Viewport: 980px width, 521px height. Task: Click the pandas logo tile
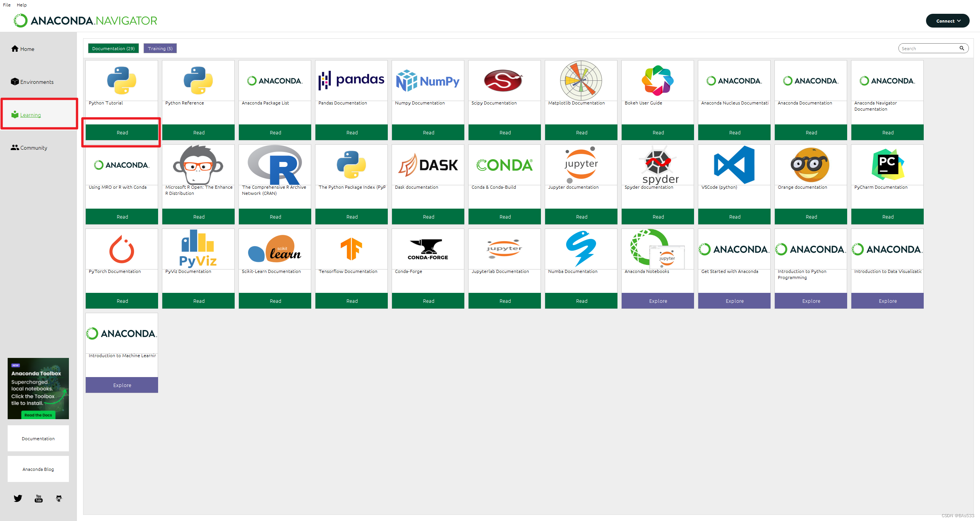click(351, 80)
